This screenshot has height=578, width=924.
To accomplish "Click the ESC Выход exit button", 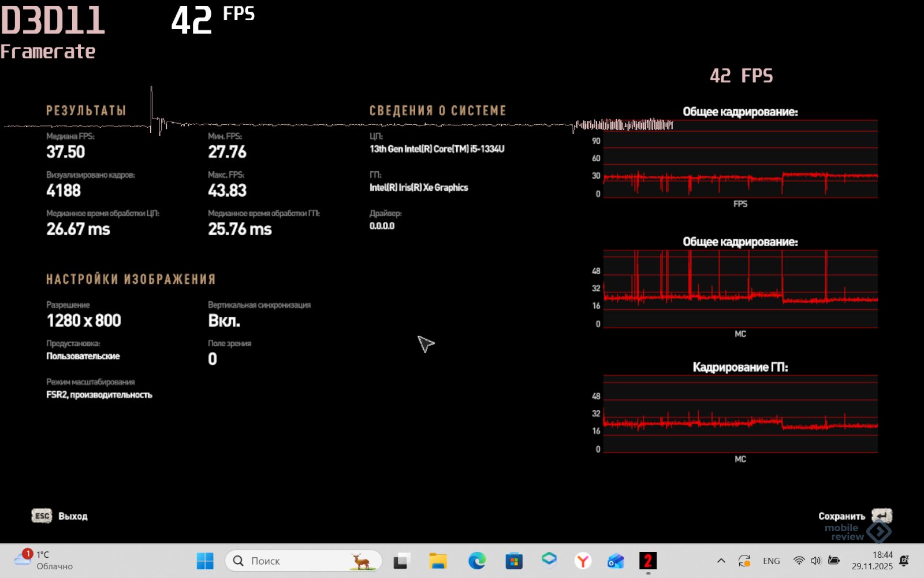I will coord(60,516).
